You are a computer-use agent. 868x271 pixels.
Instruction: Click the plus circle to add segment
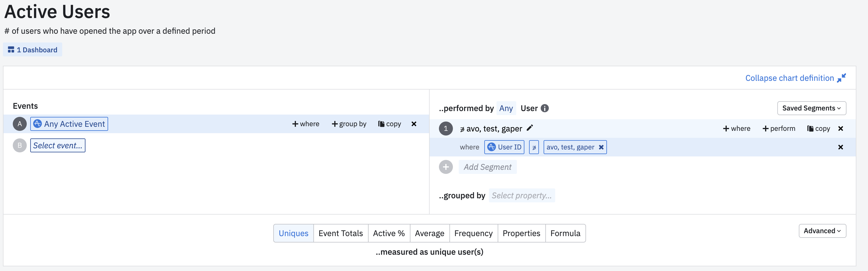(x=446, y=167)
